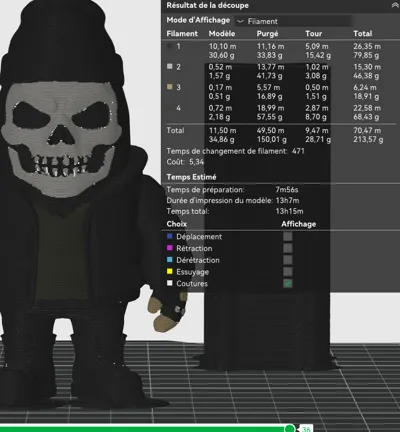Open the Mode d'Affichage Filament dropdown
The image size is (400, 432).
(293, 21)
